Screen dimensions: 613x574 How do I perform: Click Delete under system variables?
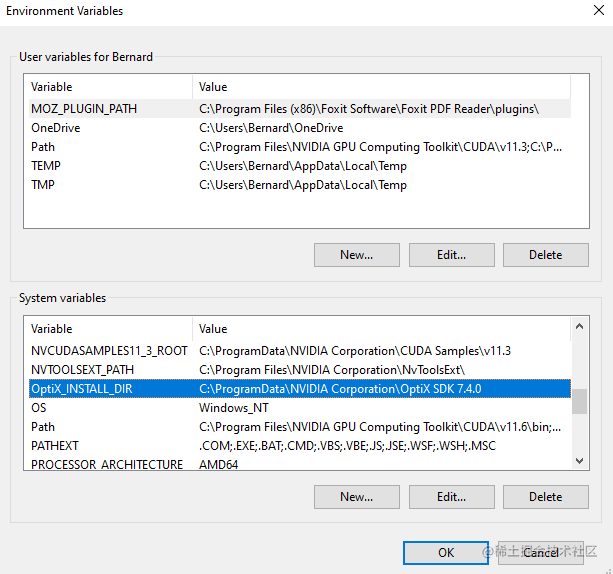point(545,497)
